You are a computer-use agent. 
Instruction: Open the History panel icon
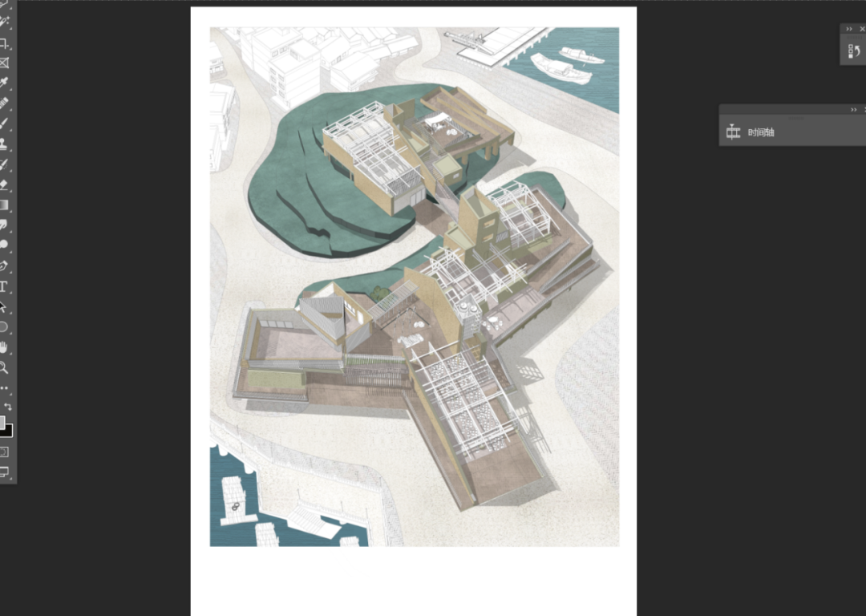pos(854,51)
